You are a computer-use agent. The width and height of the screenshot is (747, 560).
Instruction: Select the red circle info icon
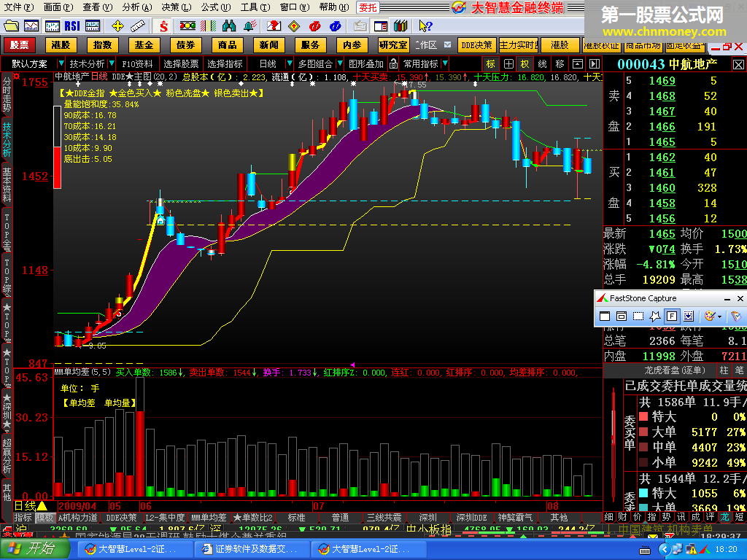coord(314,26)
